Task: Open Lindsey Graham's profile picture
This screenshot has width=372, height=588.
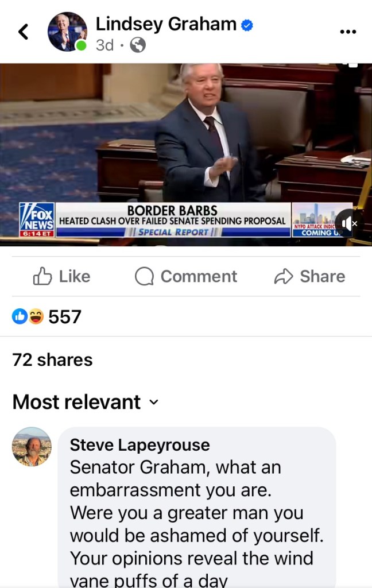Action: 67,32
